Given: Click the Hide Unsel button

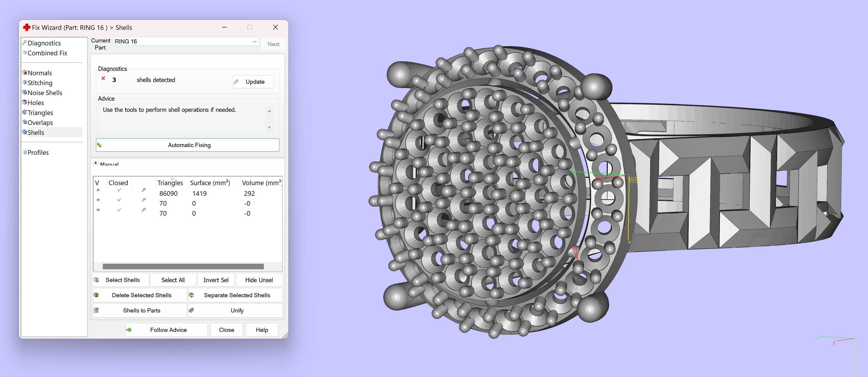Looking at the screenshot, I should click(x=259, y=280).
